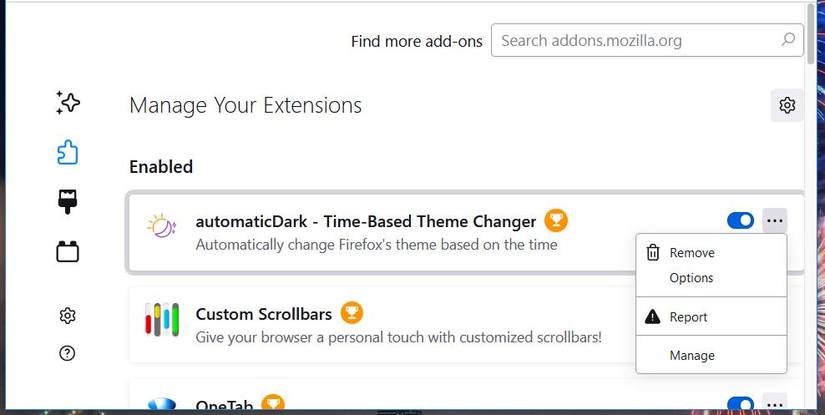Open the Custom Scrollbars extension title
Viewport: 825px width, 415px height.
pos(263,314)
